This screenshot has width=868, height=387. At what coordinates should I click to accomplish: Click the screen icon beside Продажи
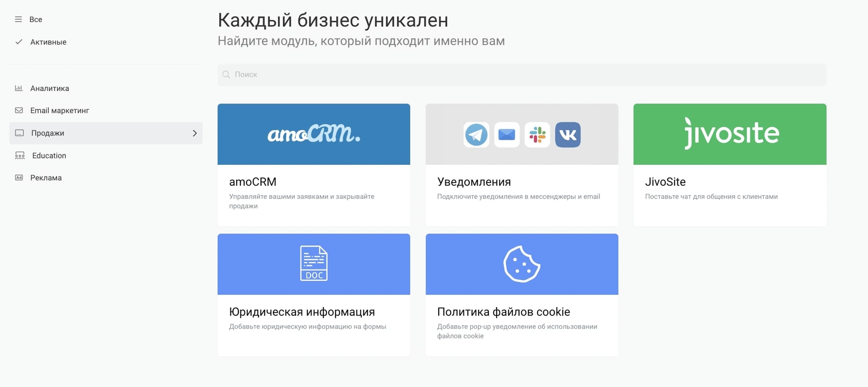click(19, 133)
